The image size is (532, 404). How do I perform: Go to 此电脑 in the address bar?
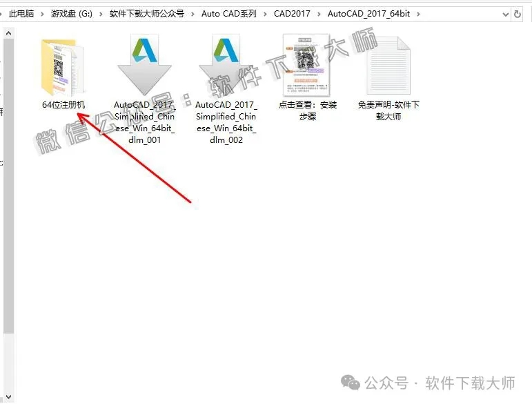(x=21, y=14)
